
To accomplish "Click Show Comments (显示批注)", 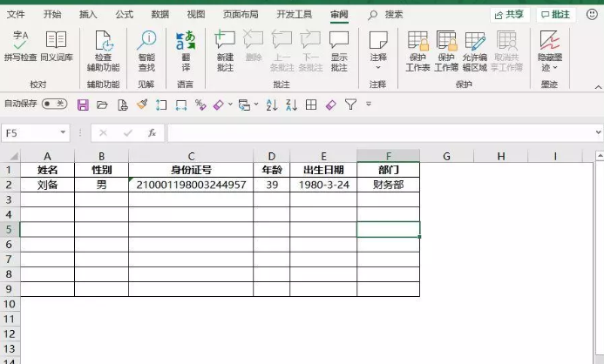I will point(339,51).
